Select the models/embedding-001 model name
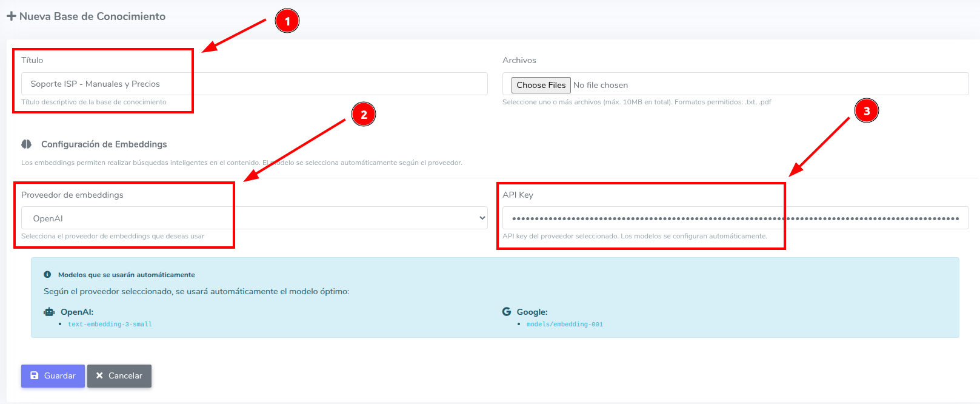Image resolution: width=980 pixels, height=404 pixels. [x=564, y=325]
